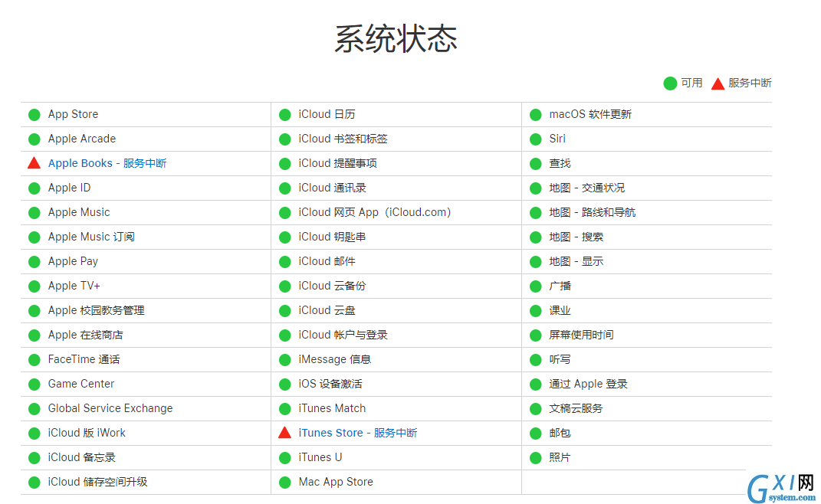Select the Apple Music 订阅 entry

click(92, 237)
